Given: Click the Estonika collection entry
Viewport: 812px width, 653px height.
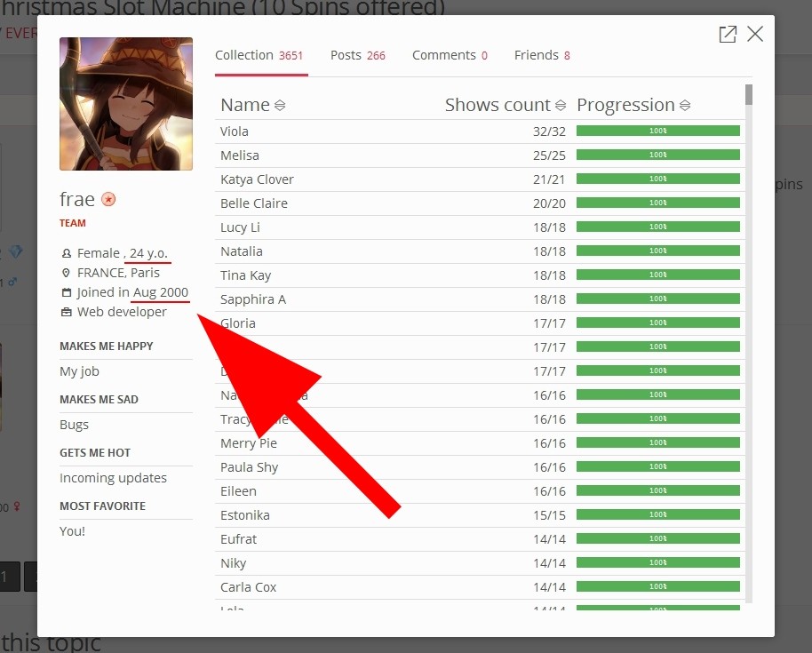Looking at the screenshot, I should [x=244, y=515].
